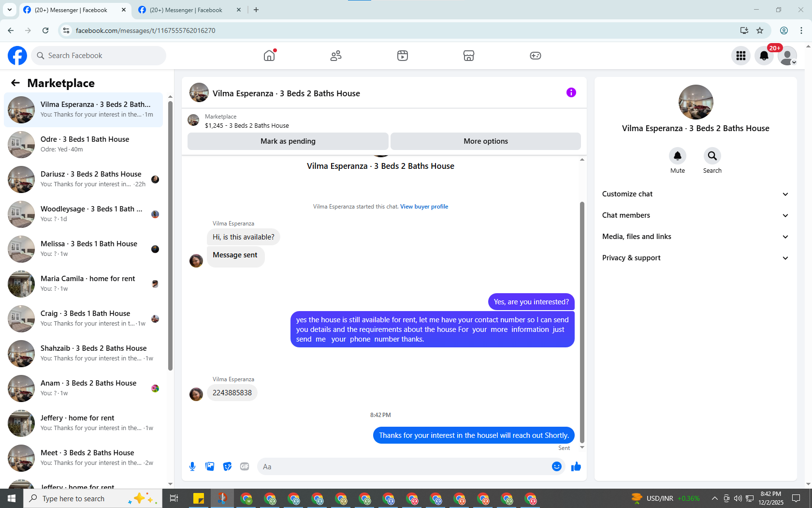812x508 pixels.
Task: Click the Windows taskbar search box
Action: (93, 498)
